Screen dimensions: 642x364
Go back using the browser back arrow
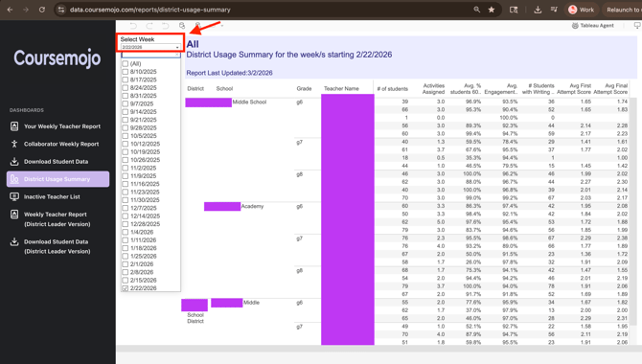(x=10, y=10)
